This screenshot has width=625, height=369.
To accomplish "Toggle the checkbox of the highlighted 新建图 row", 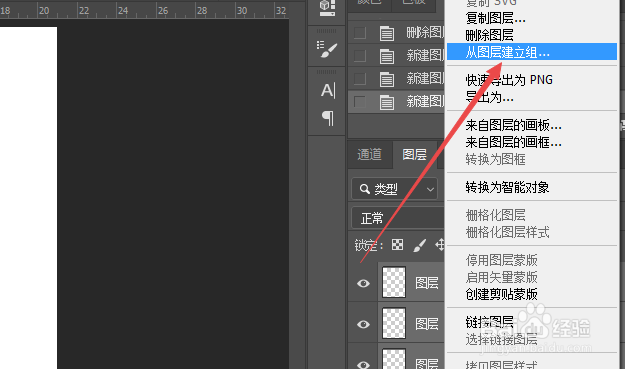I will click(360, 102).
